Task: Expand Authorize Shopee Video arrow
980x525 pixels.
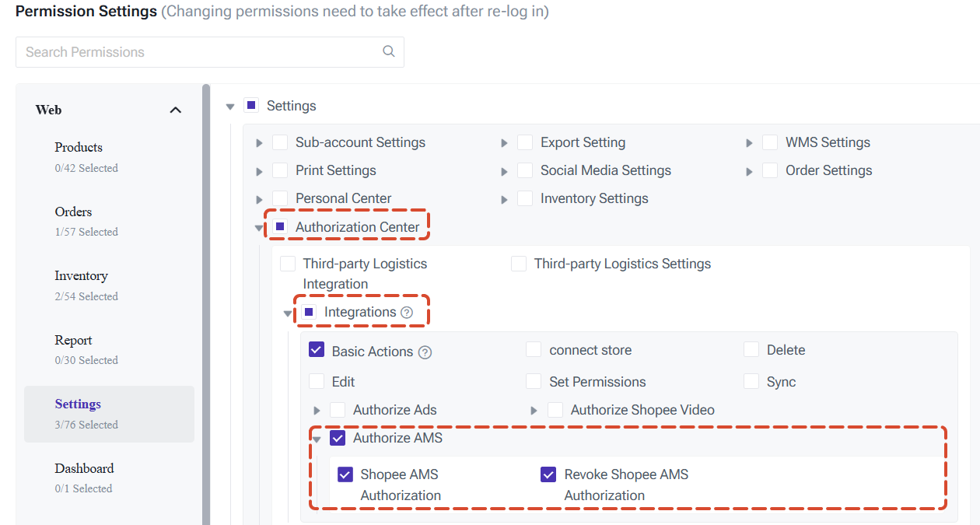Action: coord(534,411)
